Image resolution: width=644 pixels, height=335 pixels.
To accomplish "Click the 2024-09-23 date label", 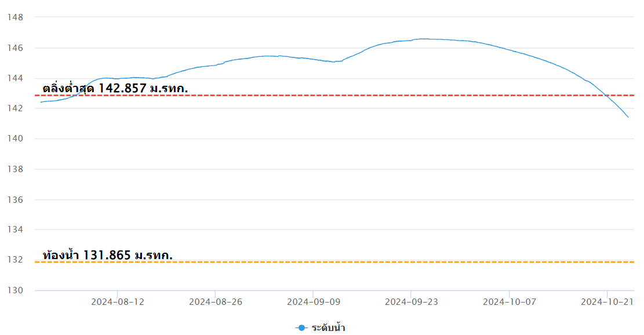I will click(412, 302).
